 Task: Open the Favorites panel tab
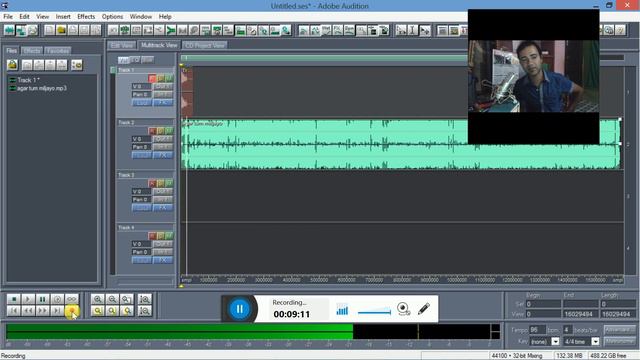coord(58,51)
